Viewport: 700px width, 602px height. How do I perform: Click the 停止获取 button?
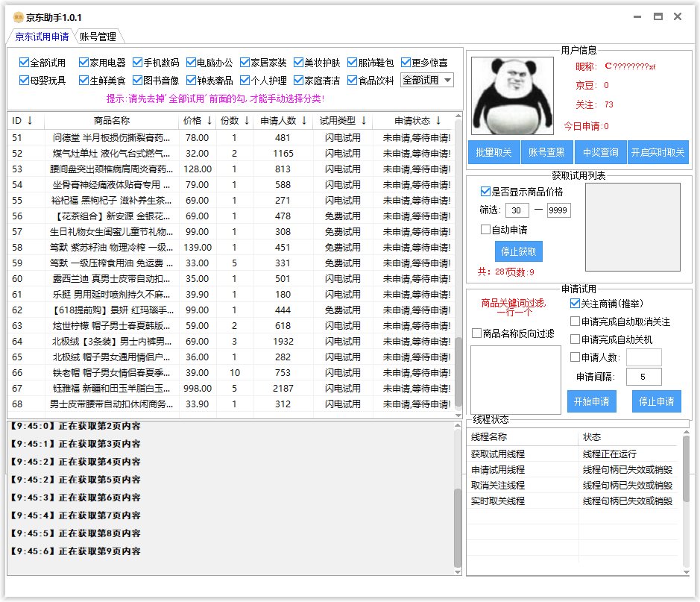pyautogui.click(x=518, y=251)
